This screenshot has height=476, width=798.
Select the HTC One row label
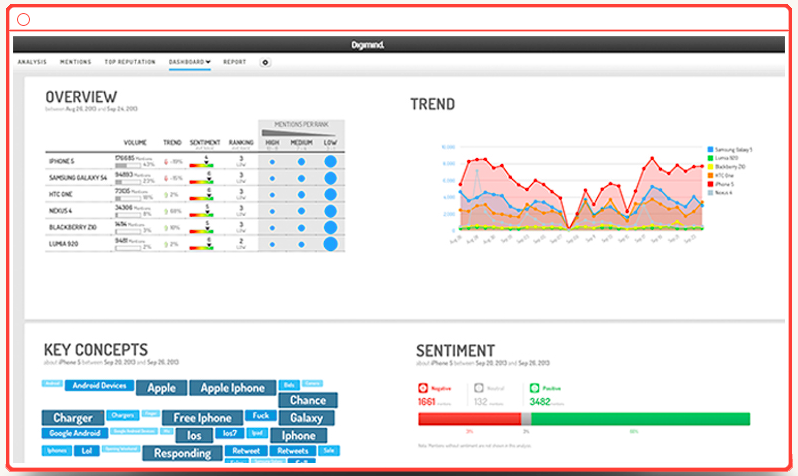(61, 194)
